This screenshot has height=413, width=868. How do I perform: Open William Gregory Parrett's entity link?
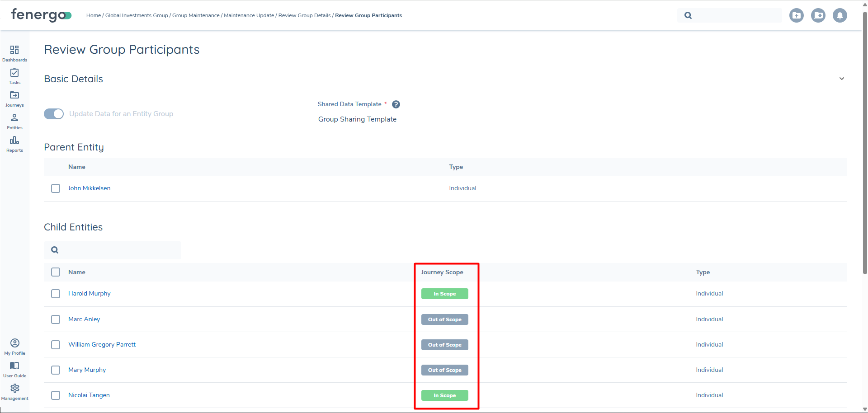pos(102,344)
